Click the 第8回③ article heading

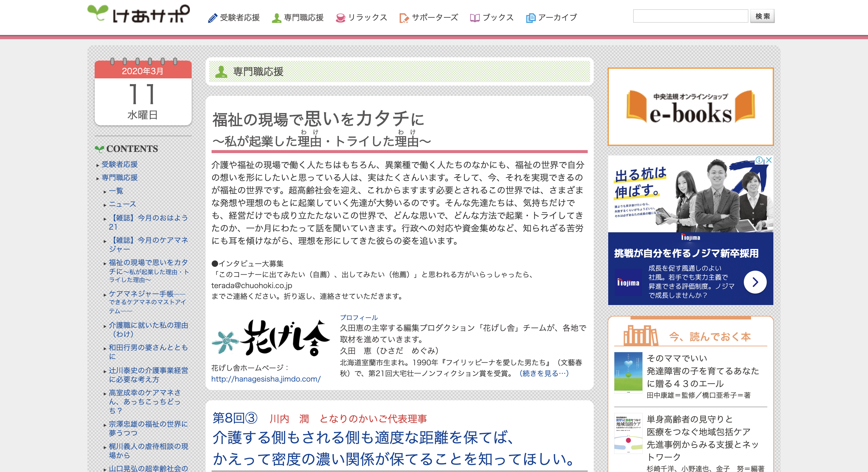click(x=235, y=418)
